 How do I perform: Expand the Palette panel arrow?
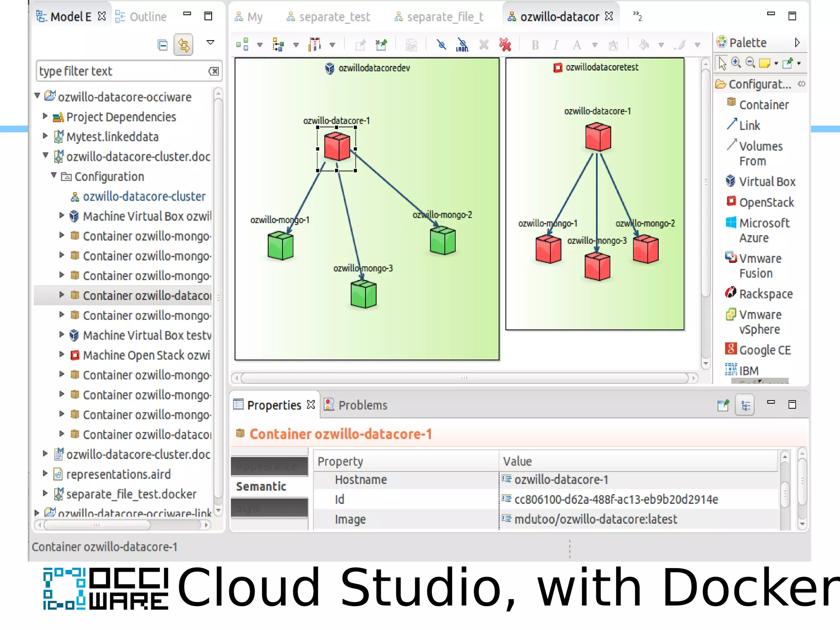coord(797,42)
